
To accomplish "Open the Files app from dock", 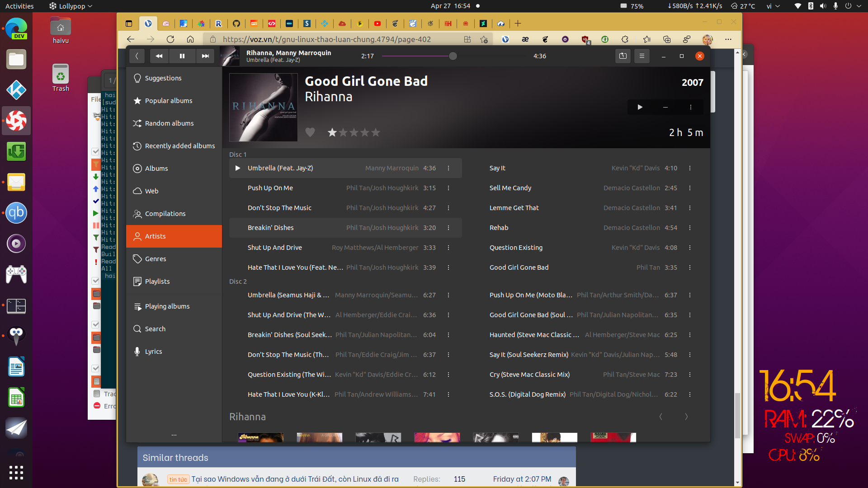I will (16, 59).
